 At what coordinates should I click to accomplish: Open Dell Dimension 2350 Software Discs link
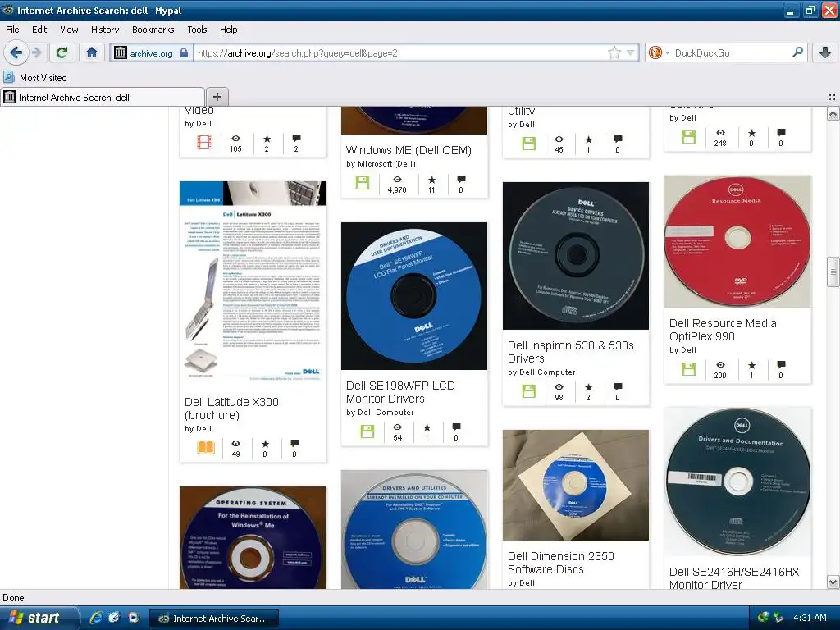(x=561, y=563)
